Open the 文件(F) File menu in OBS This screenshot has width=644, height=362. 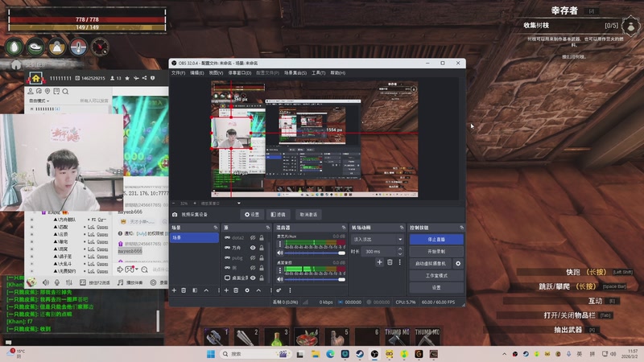tap(178, 73)
